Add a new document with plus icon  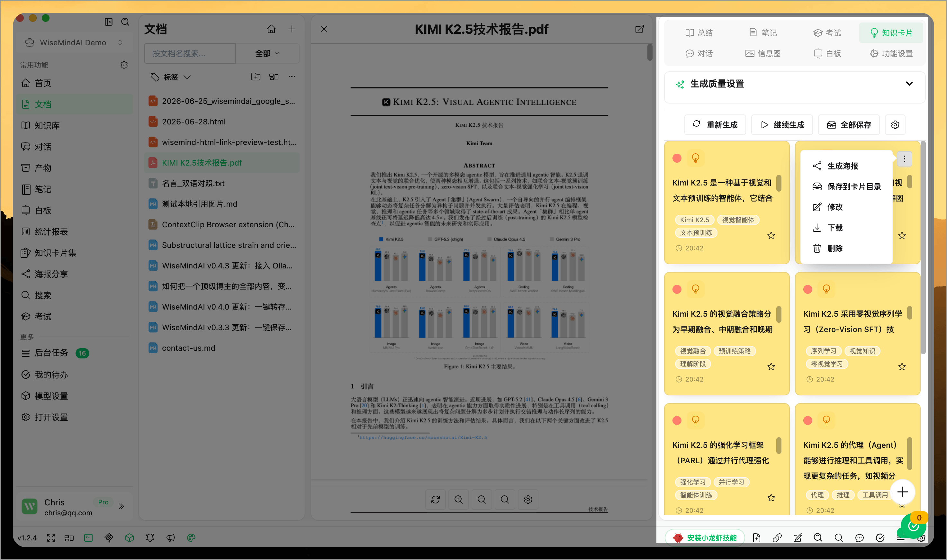[x=292, y=29]
